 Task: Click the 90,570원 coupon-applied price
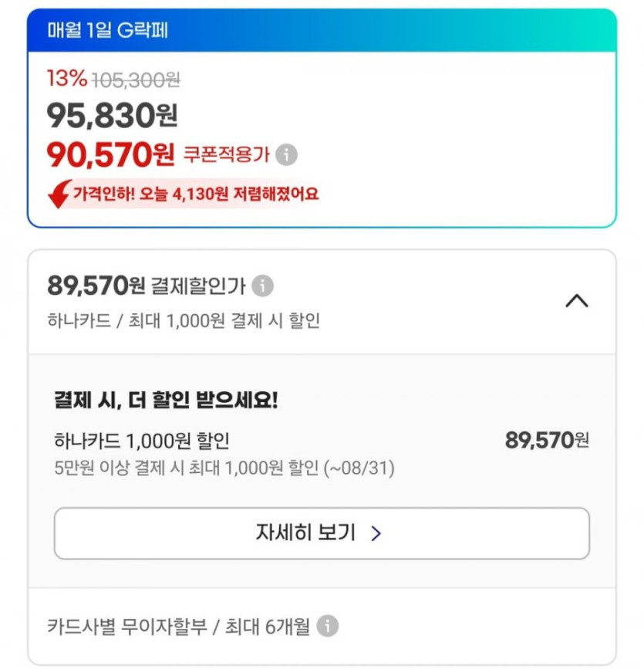[x=111, y=155]
